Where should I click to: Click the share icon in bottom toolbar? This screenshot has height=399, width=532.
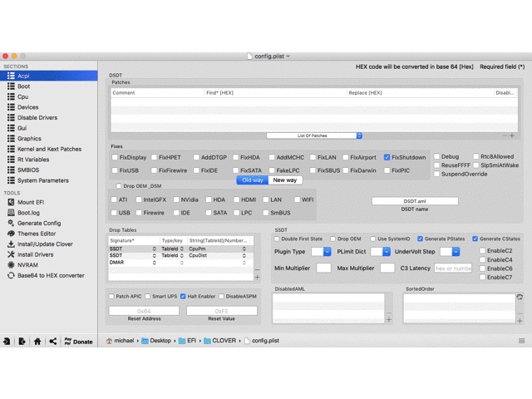(53, 342)
